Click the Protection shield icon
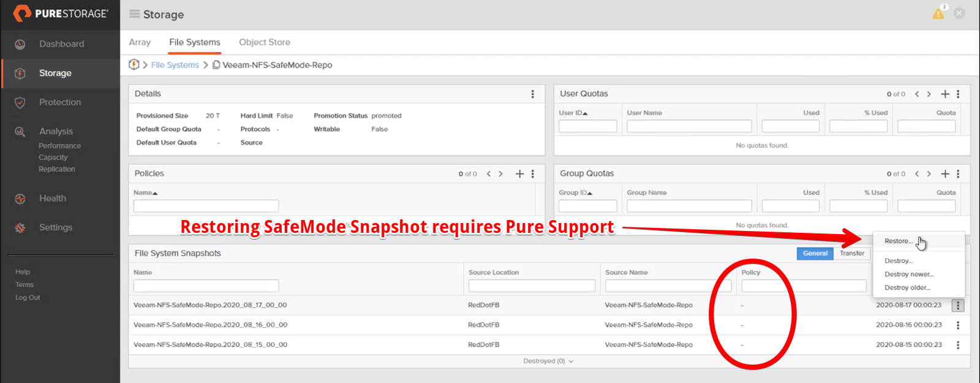This screenshot has width=980, height=383. pyautogui.click(x=20, y=102)
